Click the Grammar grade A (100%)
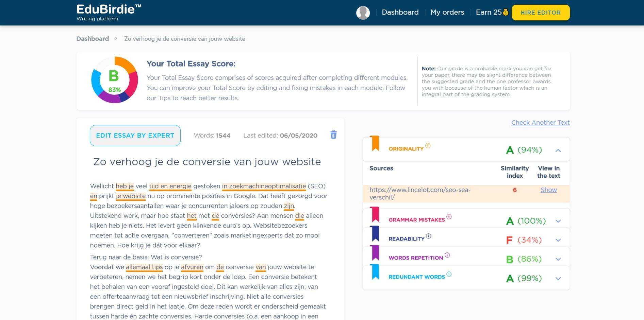The width and height of the screenshot is (644, 320). (x=526, y=221)
